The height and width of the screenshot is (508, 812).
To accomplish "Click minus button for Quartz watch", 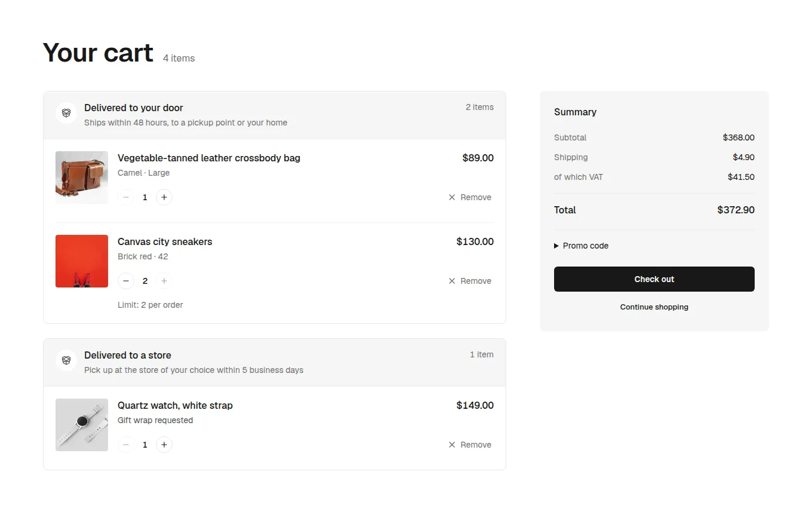I will click(126, 445).
